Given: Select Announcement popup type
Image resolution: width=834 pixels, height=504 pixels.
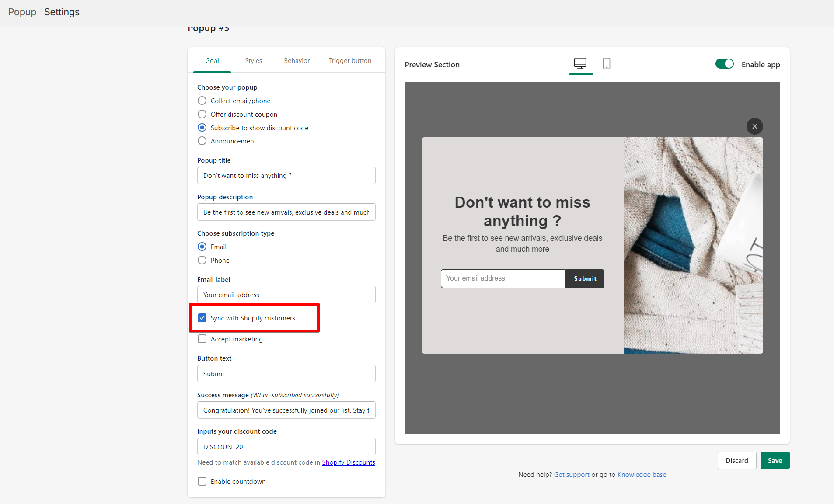Looking at the screenshot, I should click(x=202, y=141).
